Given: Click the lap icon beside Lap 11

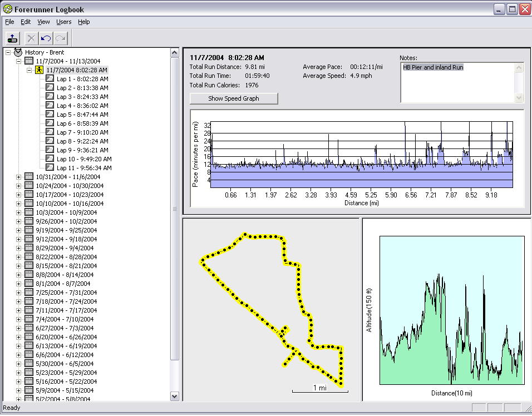Looking at the screenshot, I should (x=50, y=167).
